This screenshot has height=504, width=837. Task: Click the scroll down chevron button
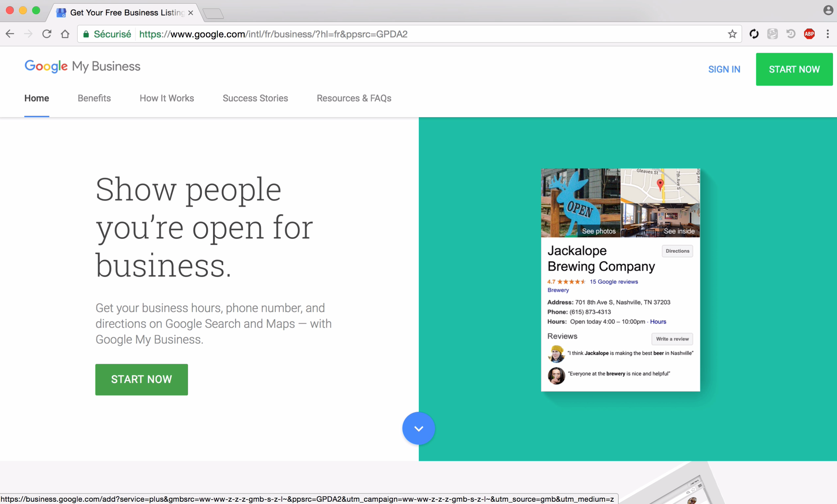pyautogui.click(x=418, y=429)
